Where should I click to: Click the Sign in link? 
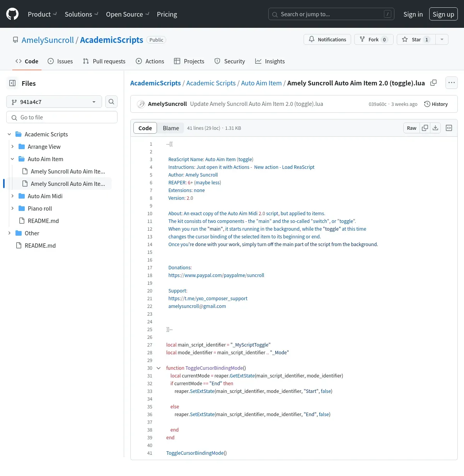[x=413, y=14]
